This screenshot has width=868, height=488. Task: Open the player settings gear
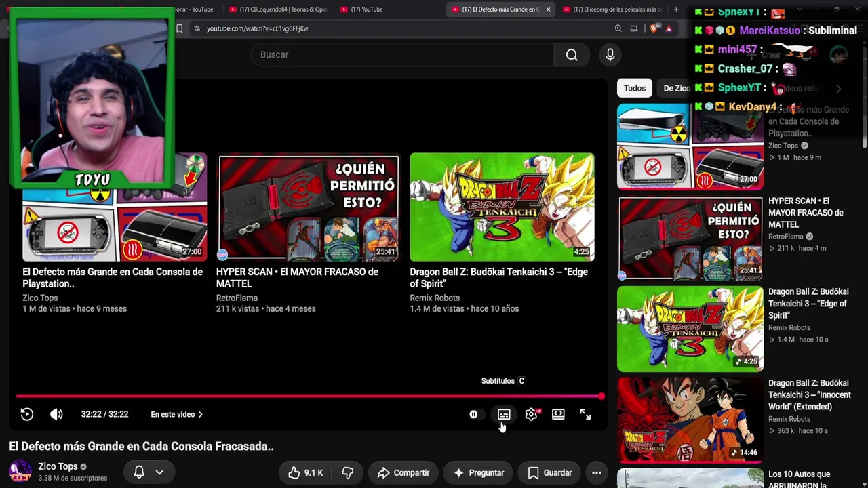click(532, 414)
